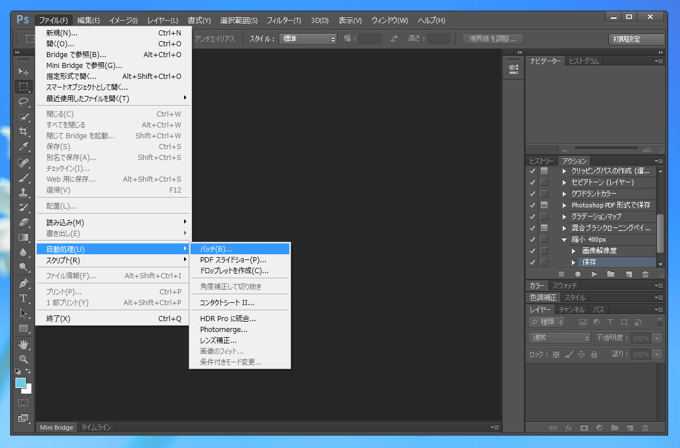Select the Blur tool
The height and width of the screenshot is (448, 680).
point(23,252)
